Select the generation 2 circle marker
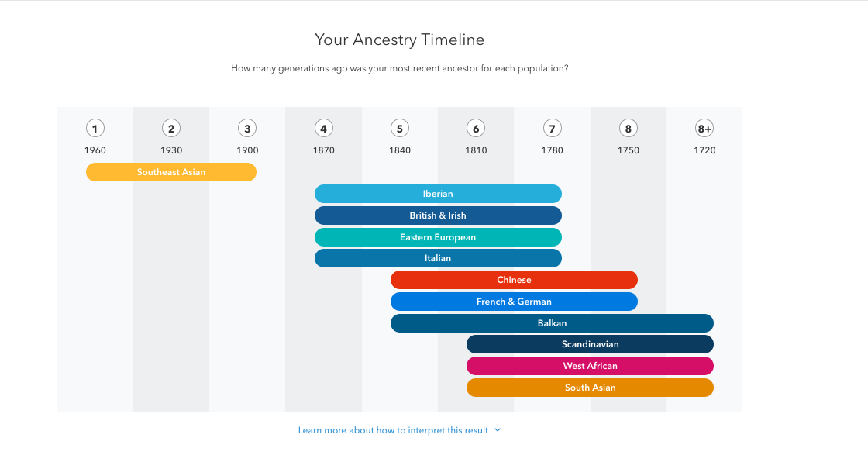The height and width of the screenshot is (462, 868). click(x=171, y=129)
